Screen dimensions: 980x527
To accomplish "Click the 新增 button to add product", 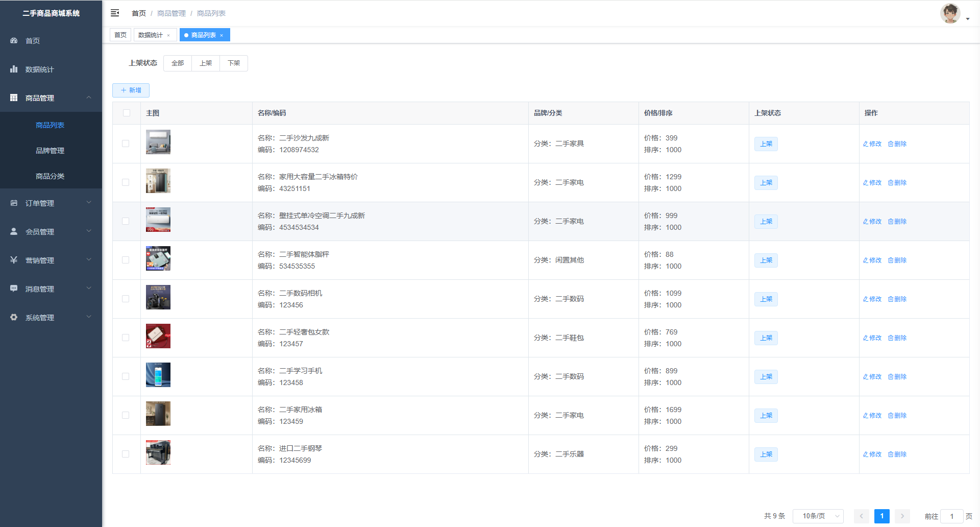I will pyautogui.click(x=131, y=90).
